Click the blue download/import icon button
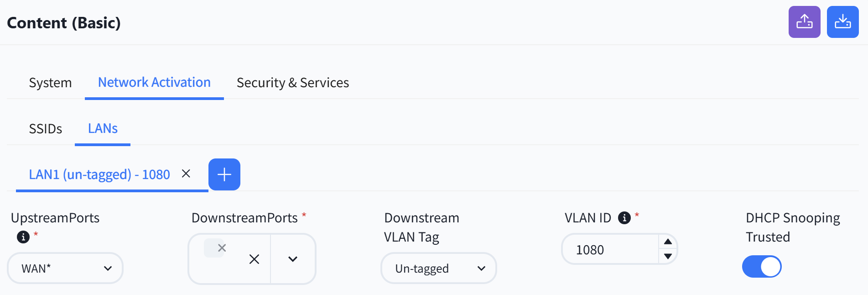This screenshot has height=295, width=868. pyautogui.click(x=842, y=22)
